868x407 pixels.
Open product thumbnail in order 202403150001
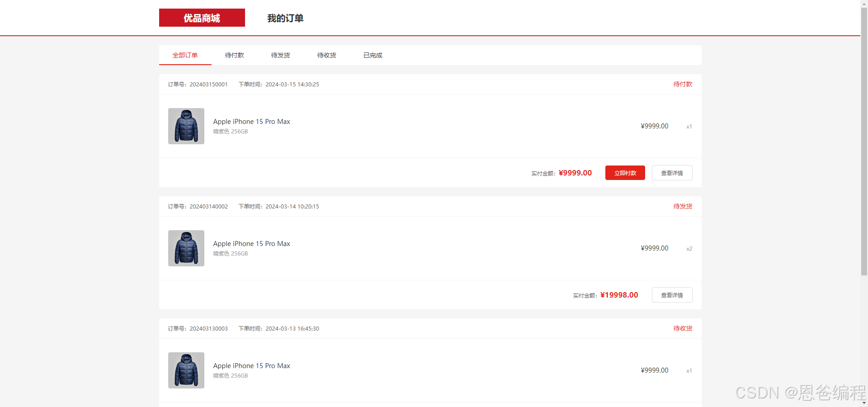pos(186,126)
